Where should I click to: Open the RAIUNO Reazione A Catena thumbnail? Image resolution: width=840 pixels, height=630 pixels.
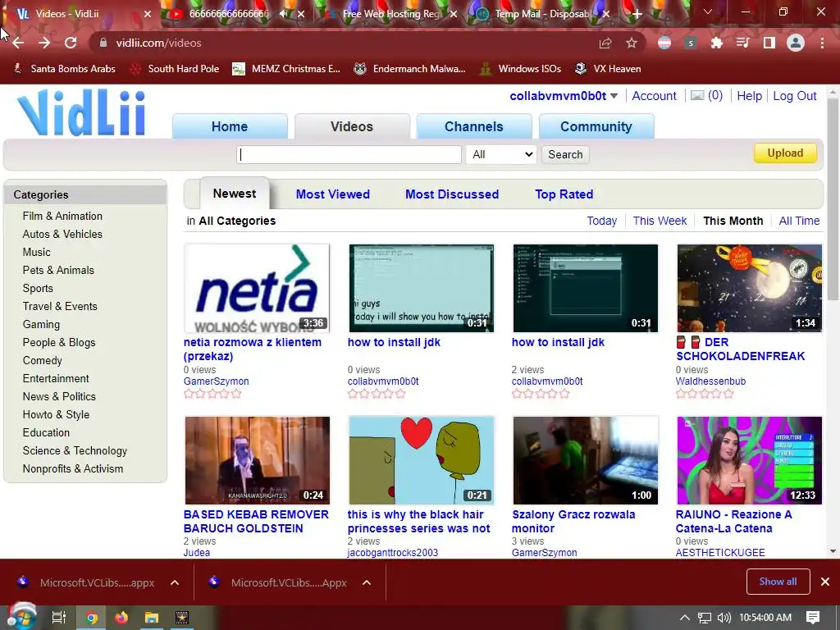pyautogui.click(x=749, y=461)
